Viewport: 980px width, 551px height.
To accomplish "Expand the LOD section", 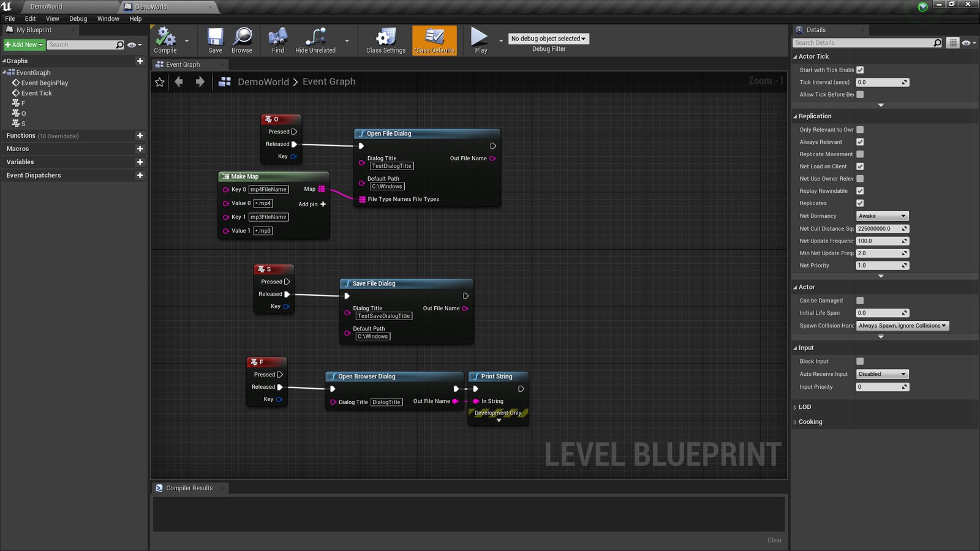I will click(804, 407).
